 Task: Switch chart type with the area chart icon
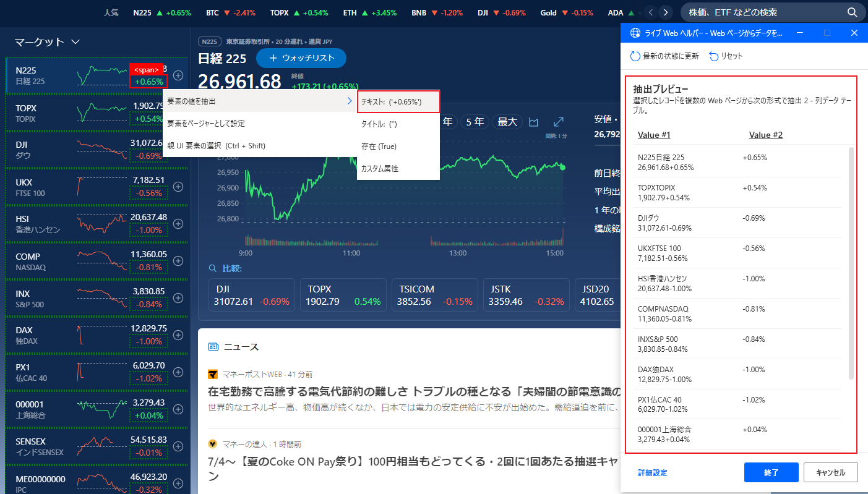point(535,122)
